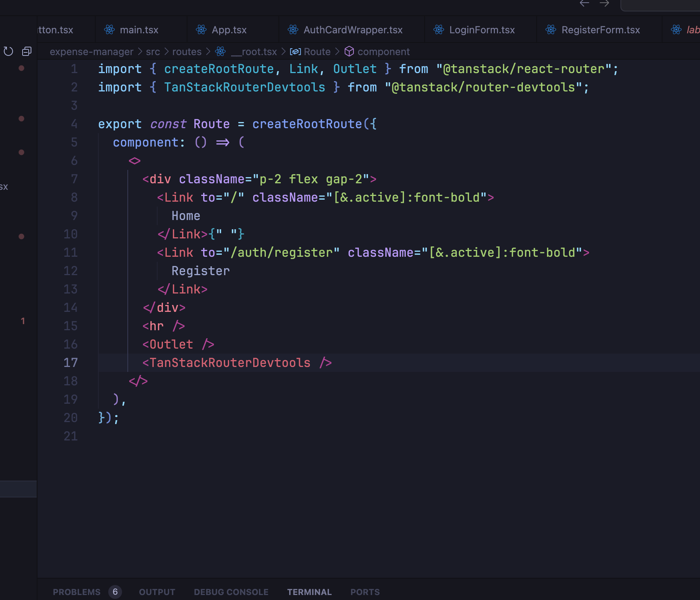Go forward with the right arrow
This screenshot has height=600, width=700.
(604, 3)
